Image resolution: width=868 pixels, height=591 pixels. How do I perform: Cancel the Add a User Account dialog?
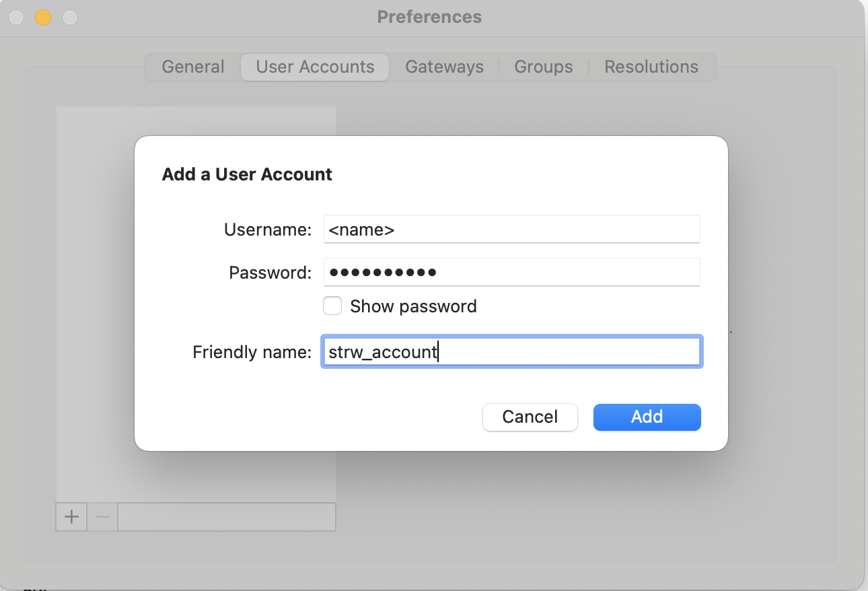[x=530, y=417]
